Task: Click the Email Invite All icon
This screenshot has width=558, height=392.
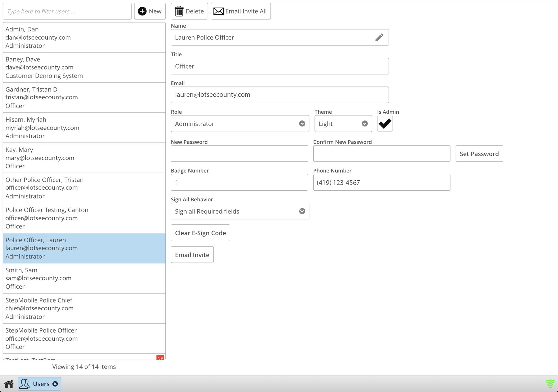Action: pyautogui.click(x=219, y=11)
